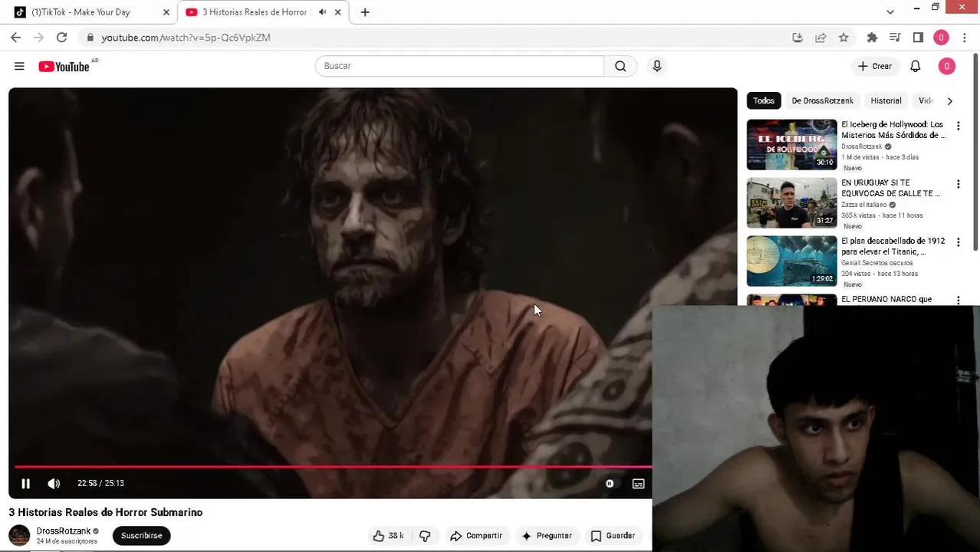Open options for EN URUGUAY video
Image resolution: width=980 pixels, height=552 pixels.
click(x=958, y=184)
